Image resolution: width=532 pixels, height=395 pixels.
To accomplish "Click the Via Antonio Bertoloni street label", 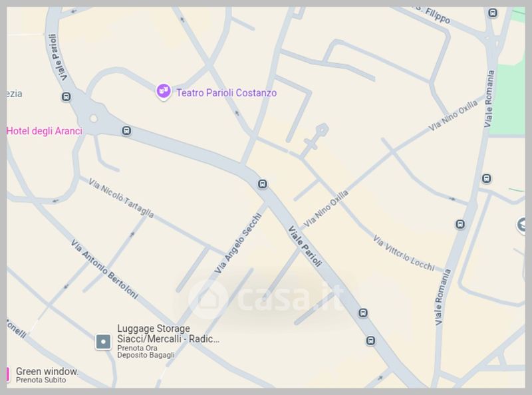I will click(x=104, y=269).
